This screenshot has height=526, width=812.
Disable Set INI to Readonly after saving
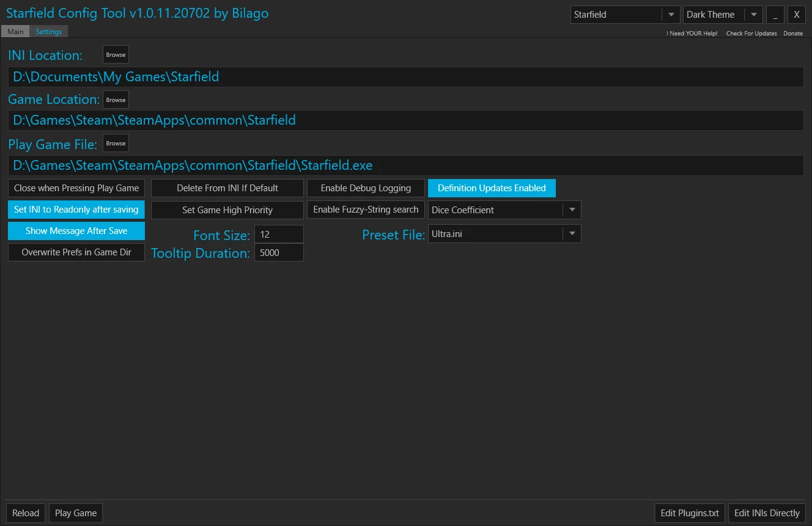point(76,210)
